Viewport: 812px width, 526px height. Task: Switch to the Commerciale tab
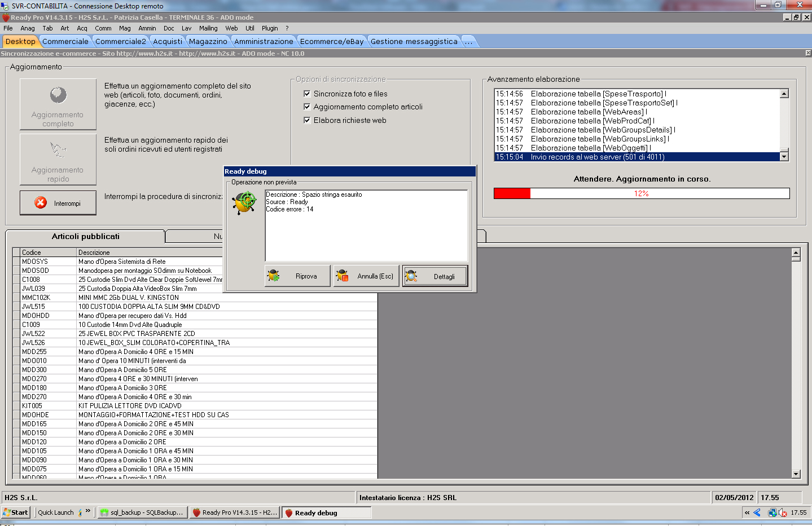point(65,41)
